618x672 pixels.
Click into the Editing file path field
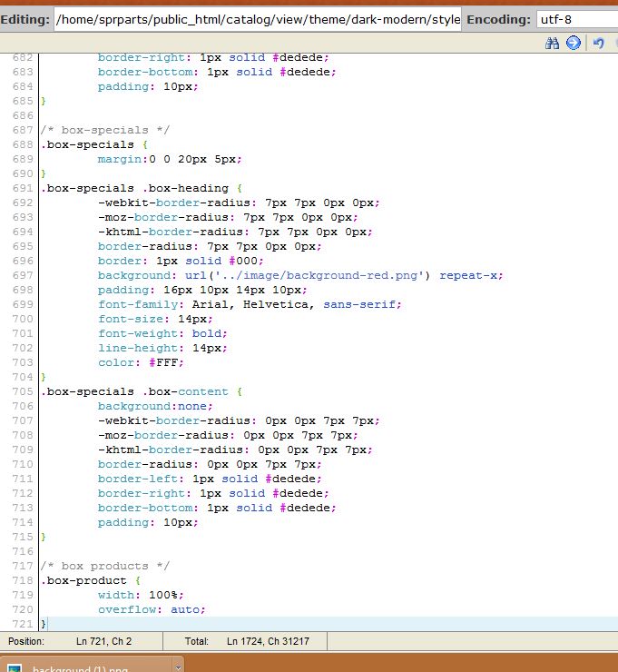[258, 19]
